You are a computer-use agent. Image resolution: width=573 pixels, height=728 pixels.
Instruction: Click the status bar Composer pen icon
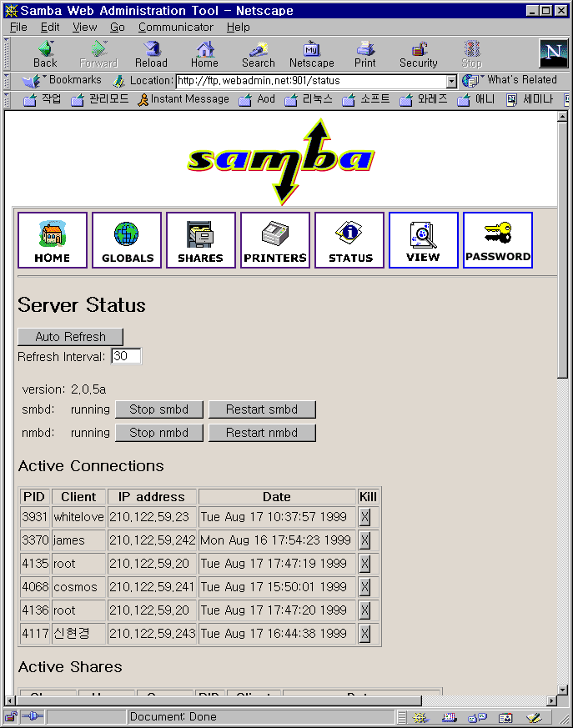tap(534, 718)
